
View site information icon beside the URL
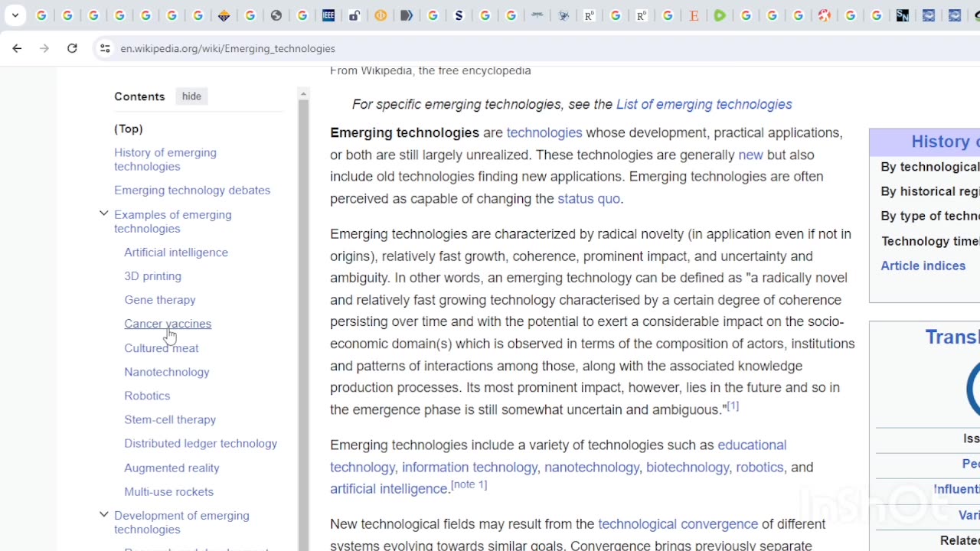[105, 48]
